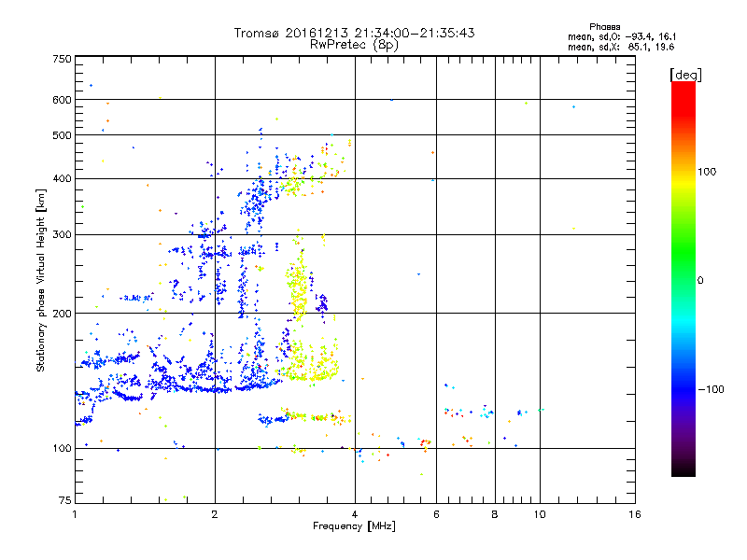Click the 600 height axis tick label
The image size is (747, 560).
coord(62,100)
